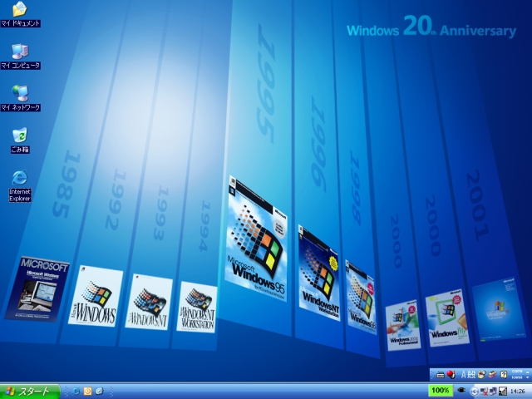Minimize the language bar

527,372
